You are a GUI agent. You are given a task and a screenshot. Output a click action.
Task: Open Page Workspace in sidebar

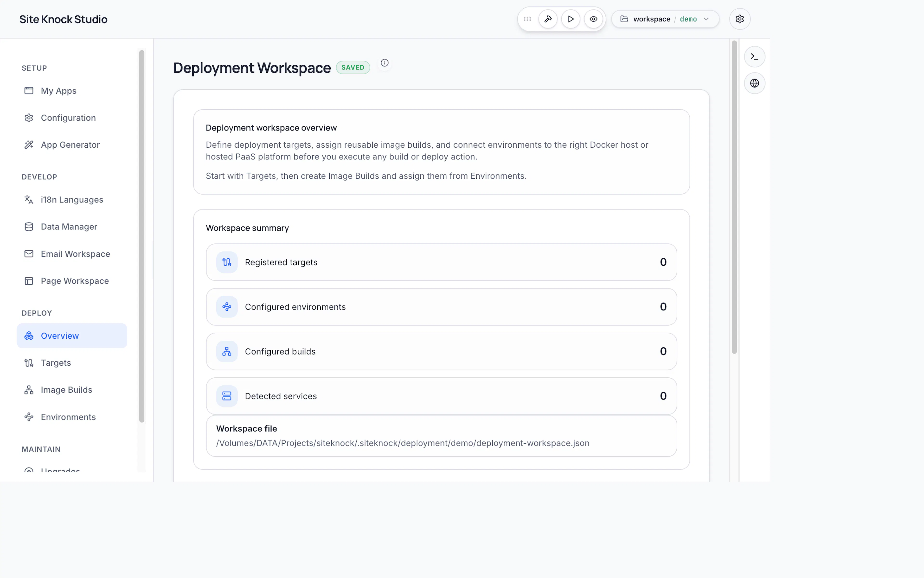72,281
